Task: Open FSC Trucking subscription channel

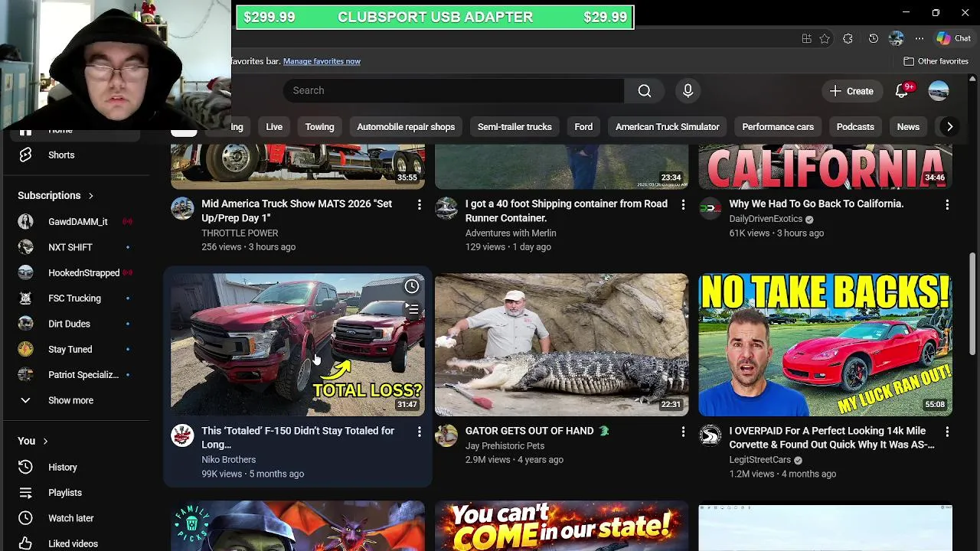Action: coord(75,298)
